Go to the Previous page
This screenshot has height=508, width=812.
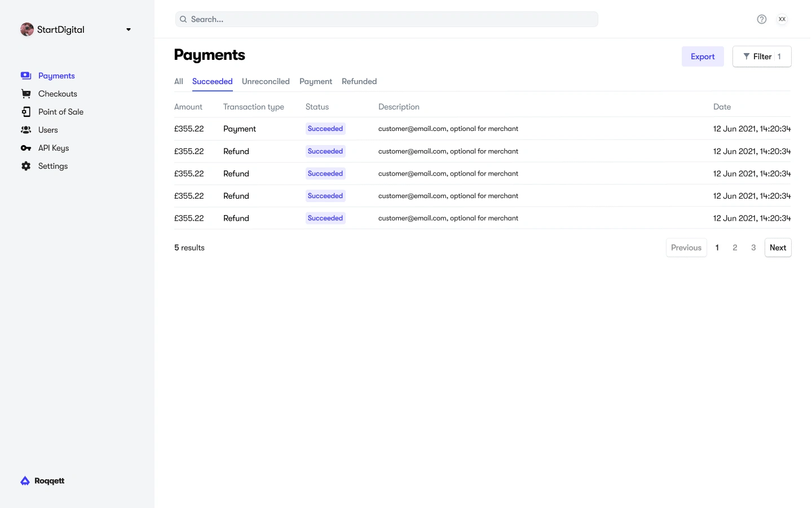tap(686, 248)
